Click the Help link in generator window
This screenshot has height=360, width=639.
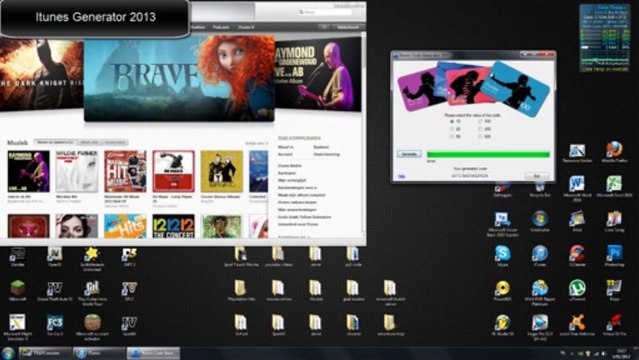[401, 176]
